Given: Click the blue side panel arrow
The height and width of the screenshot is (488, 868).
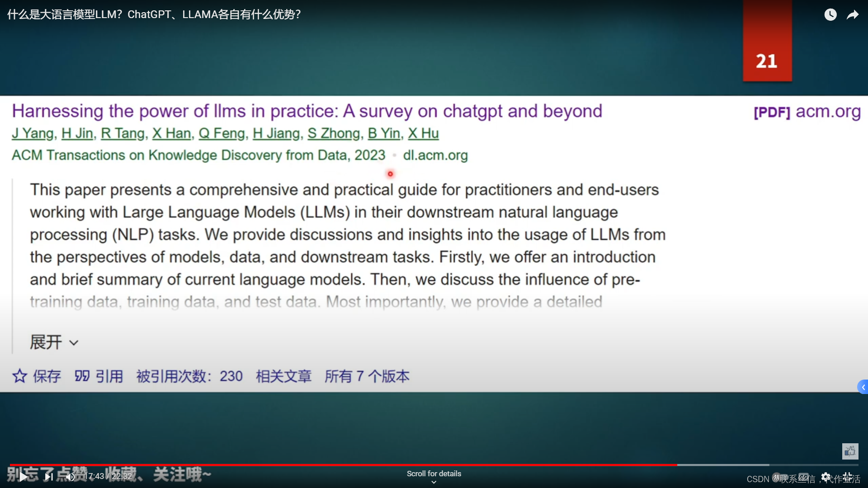Looking at the screenshot, I should [x=863, y=387].
